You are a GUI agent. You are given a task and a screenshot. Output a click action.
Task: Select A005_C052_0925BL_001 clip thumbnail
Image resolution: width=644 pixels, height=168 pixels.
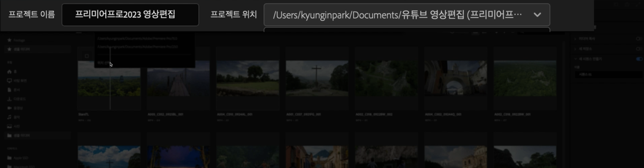[x=178, y=78]
